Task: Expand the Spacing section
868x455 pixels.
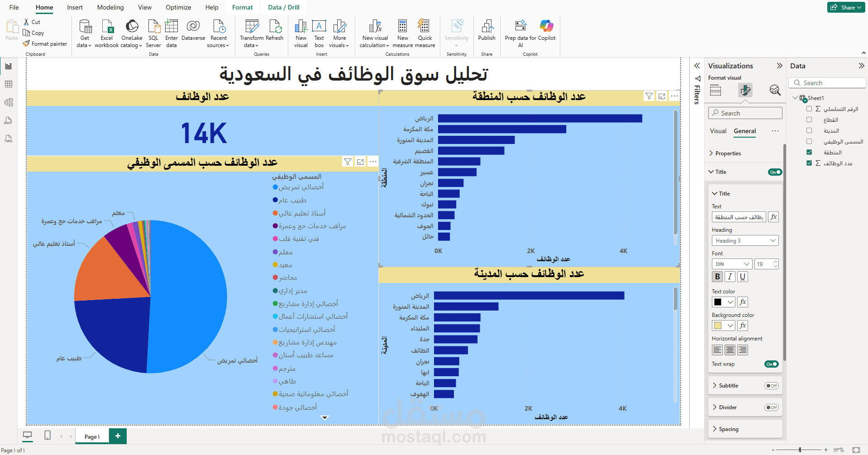Action: [x=729, y=429]
